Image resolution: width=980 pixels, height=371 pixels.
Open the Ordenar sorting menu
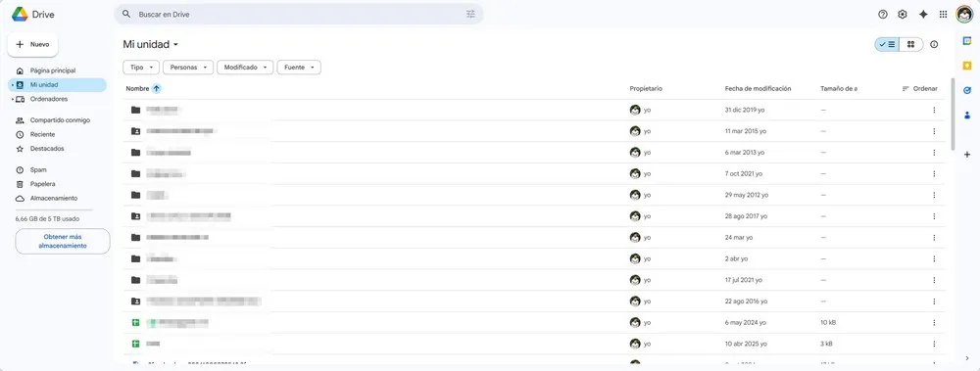tap(920, 89)
